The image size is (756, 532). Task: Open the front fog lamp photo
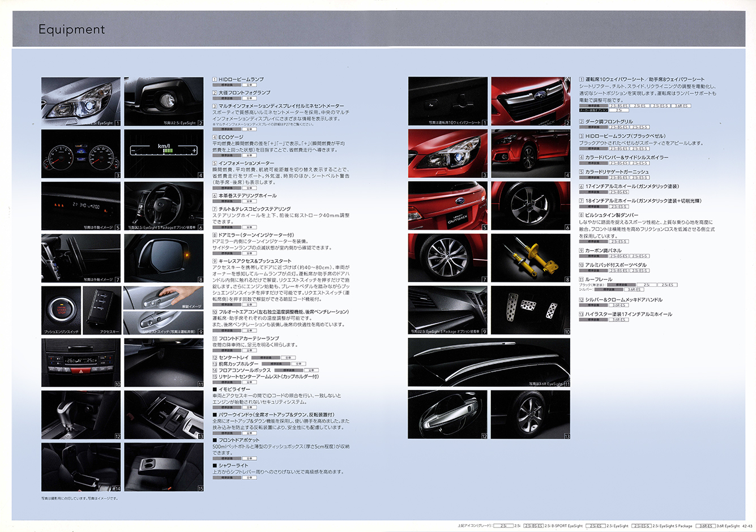(x=164, y=102)
